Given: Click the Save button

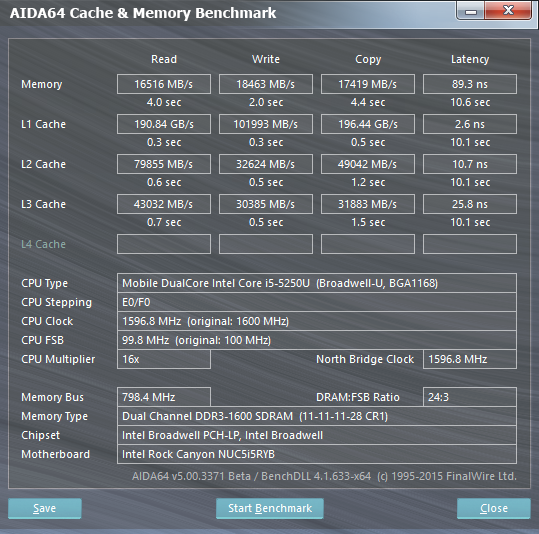Looking at the screenshot, I should [x=45, y=508].
